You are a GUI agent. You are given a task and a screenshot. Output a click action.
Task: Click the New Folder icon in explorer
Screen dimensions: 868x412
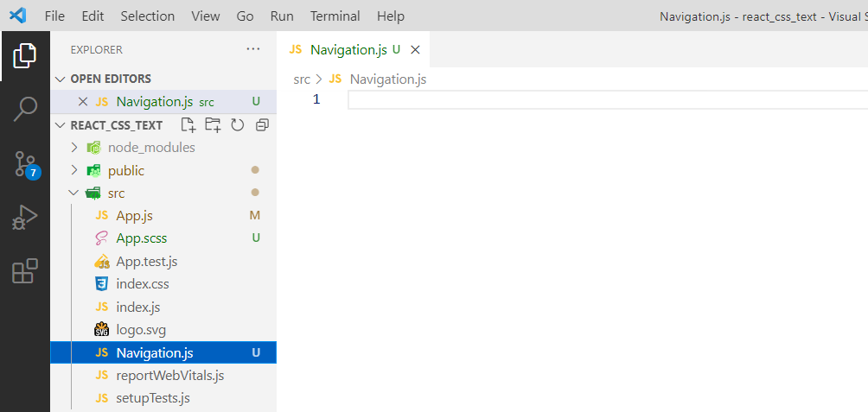(213, 125)
